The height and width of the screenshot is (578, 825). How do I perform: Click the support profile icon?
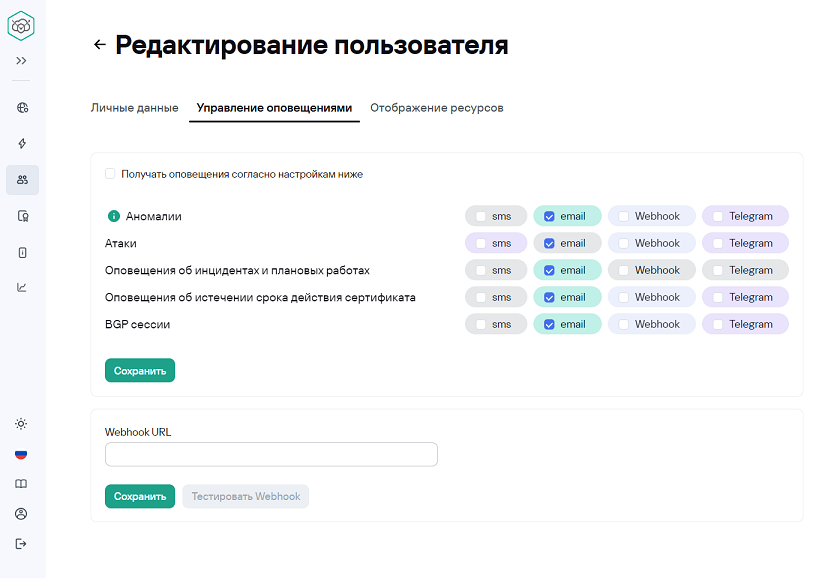point(21,514)
